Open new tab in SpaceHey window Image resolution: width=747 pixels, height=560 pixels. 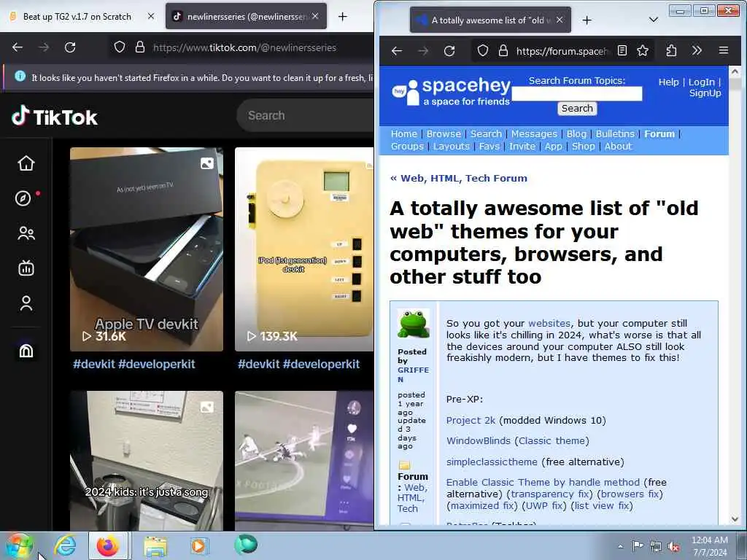tap(587, 20)
